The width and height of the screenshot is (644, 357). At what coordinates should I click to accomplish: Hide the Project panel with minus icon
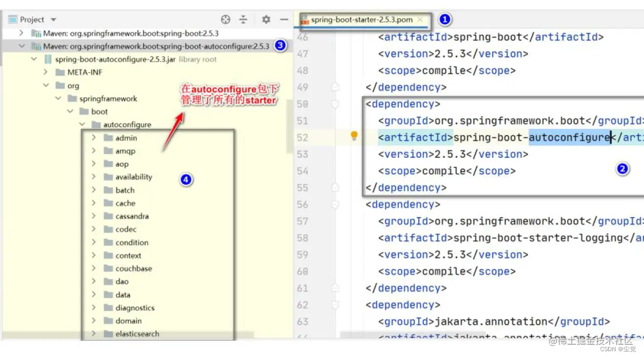[284, 20]
